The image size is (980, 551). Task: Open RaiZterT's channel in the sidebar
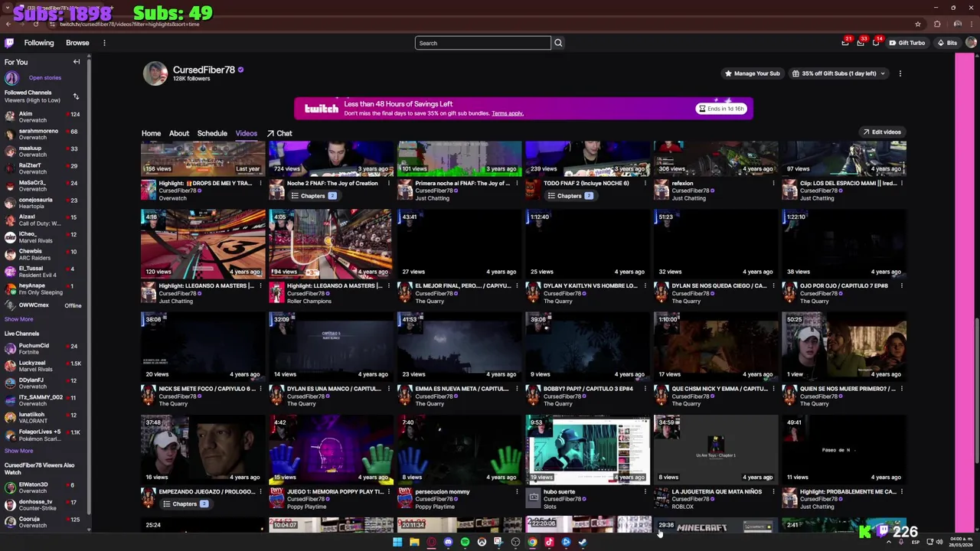point(43,168)
